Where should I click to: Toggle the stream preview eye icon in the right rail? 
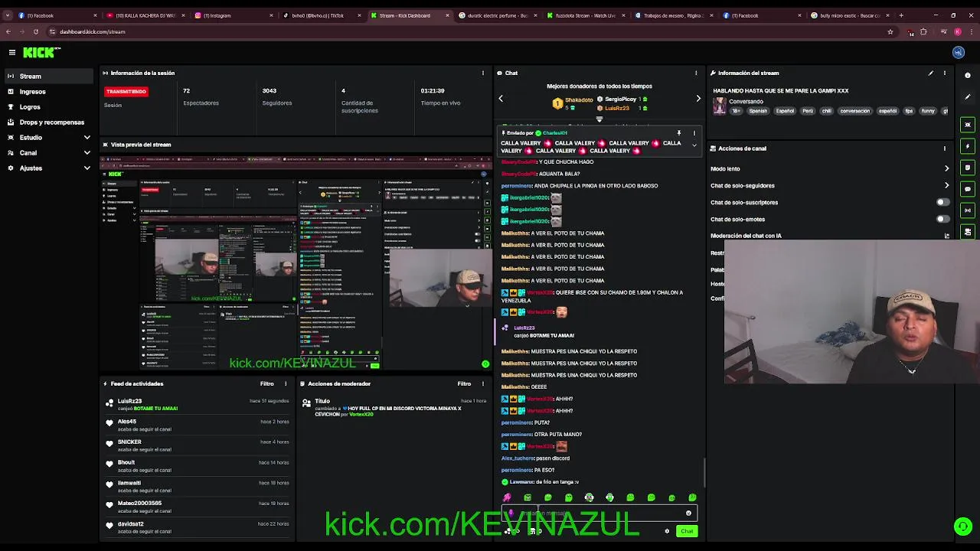pos(968,125)
